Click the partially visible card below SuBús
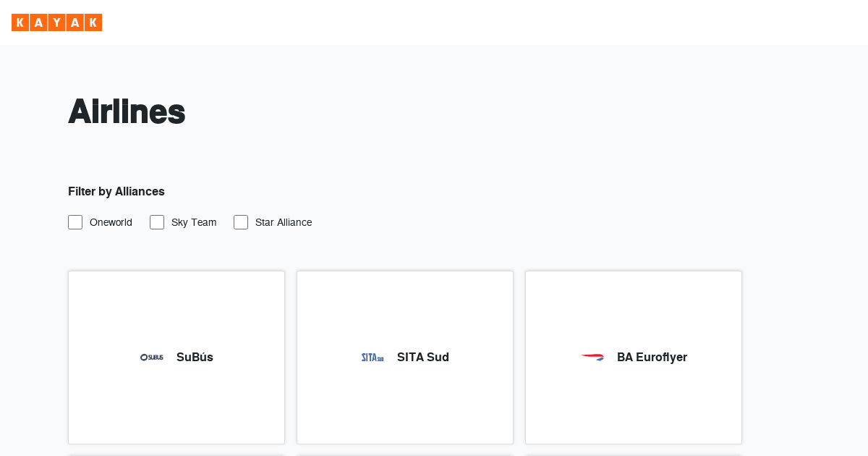868x456 pixels. pyautogui.click(x=176, y=455)
